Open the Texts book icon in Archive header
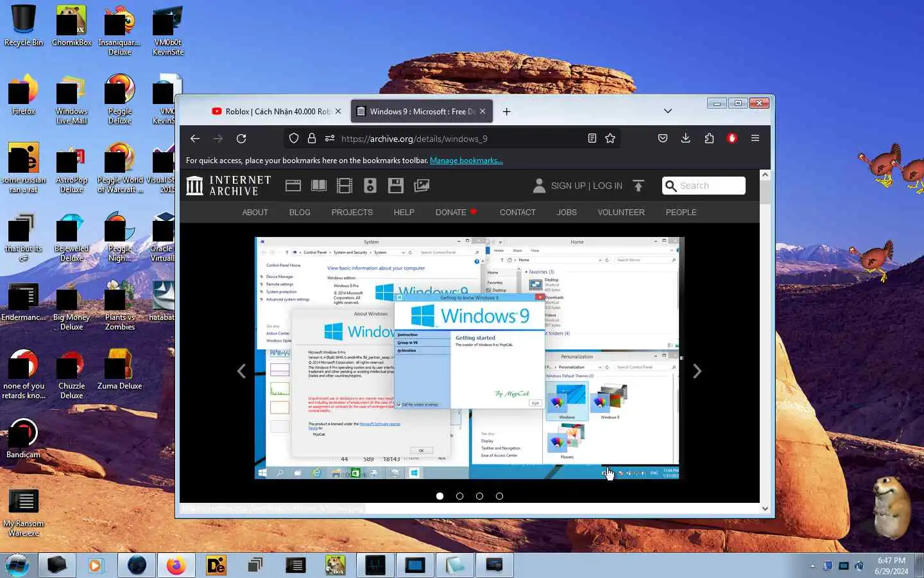The image size is (924, 578). [x=319, y=186]
